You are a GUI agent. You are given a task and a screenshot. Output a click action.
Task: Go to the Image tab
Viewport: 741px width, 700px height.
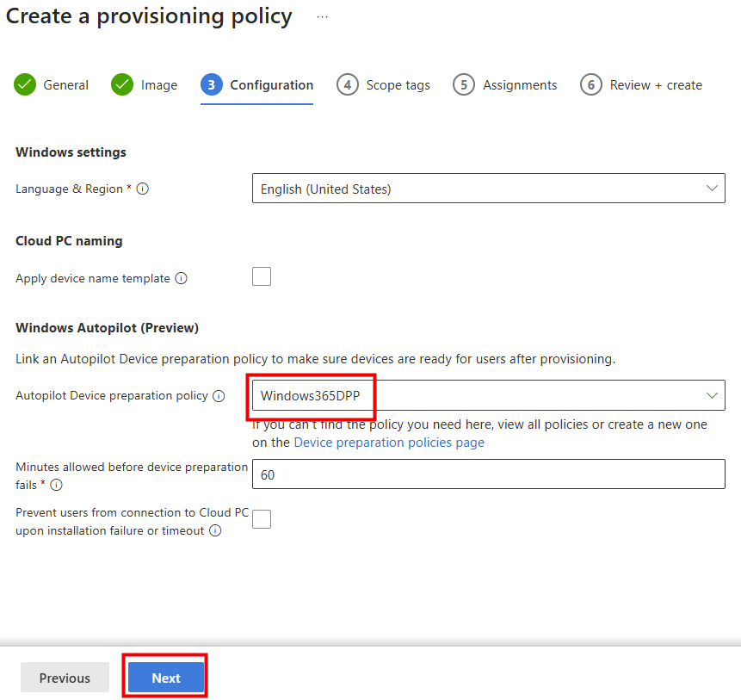pos(144,85)
